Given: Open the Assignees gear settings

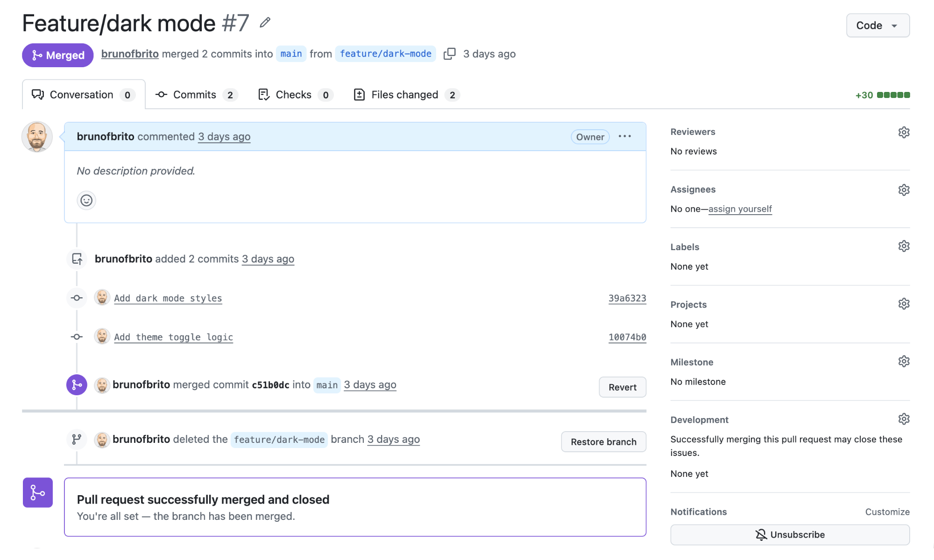Looking at the screenshot, I should [x=904, y=190].
